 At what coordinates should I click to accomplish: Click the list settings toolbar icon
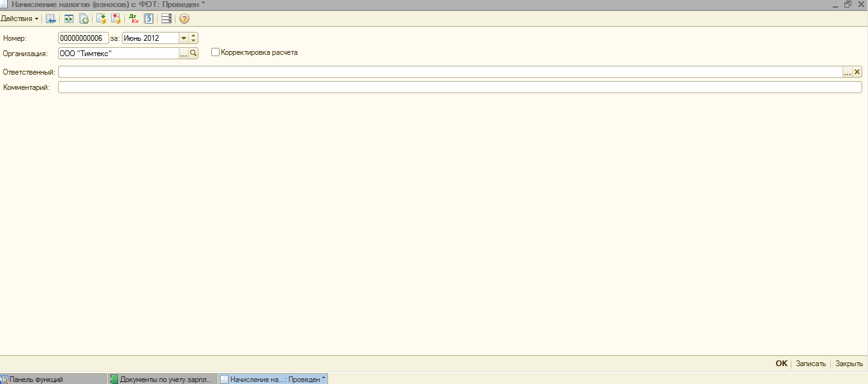[x=167, y=18]
